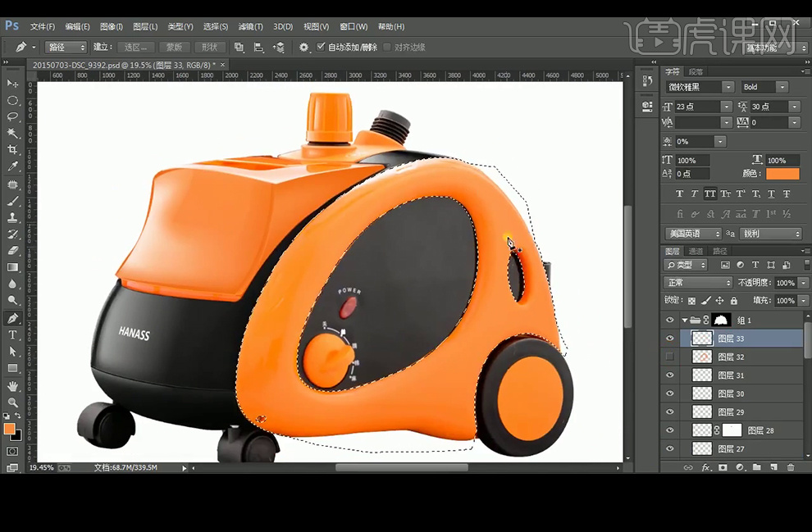Image resolution: width=812 pixels, height=532 pixels.
Task: Select layer 图层 30 in layers panel
Action: click(x=730, y=394)
